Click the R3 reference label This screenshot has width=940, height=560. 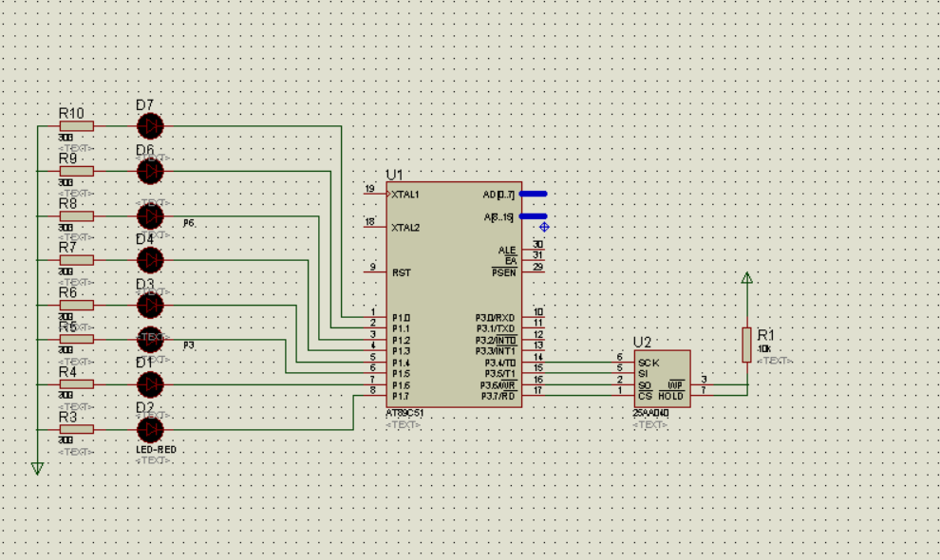pos(67,417)
